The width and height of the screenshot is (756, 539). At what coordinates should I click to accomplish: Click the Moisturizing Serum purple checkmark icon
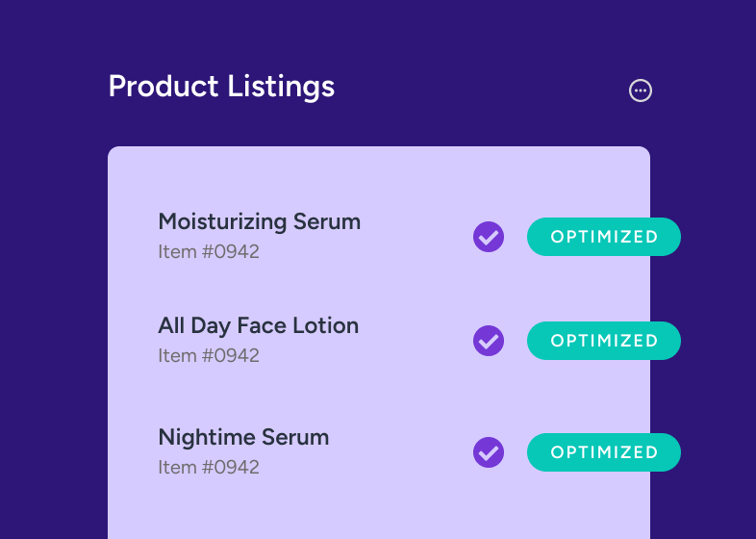click(x=489, y=237)
